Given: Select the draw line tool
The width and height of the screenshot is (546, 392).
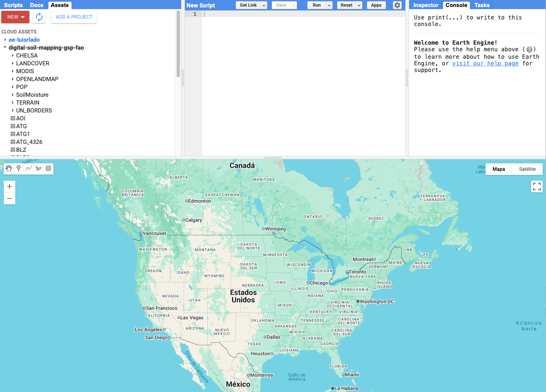Looking at the screenshot, I should coord(29,169).
